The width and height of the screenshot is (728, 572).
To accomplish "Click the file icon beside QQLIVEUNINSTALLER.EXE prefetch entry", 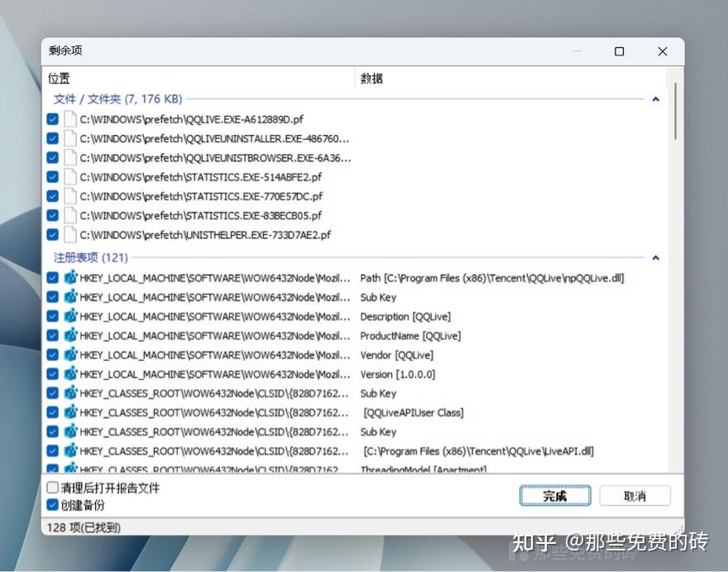I will pyautogui.click(x=69, y=137).
